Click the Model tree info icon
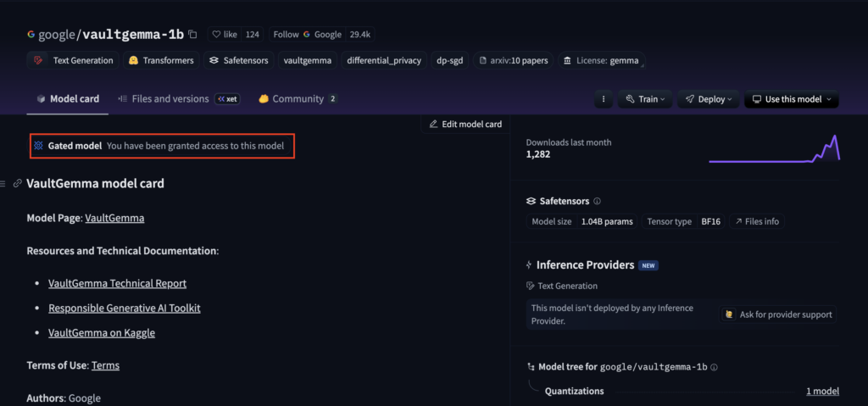868x406 pixels. coord(714,367)
